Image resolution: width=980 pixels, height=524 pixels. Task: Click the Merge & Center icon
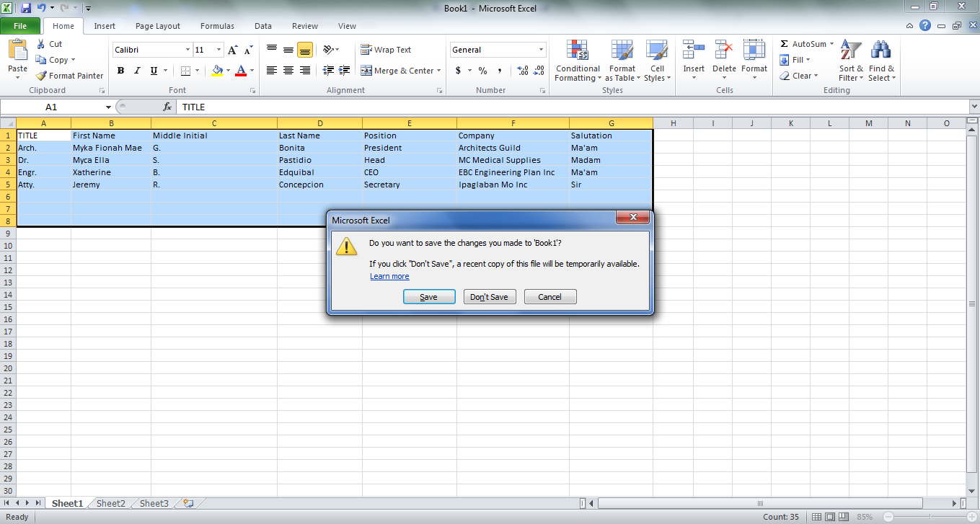pos(395,71)
